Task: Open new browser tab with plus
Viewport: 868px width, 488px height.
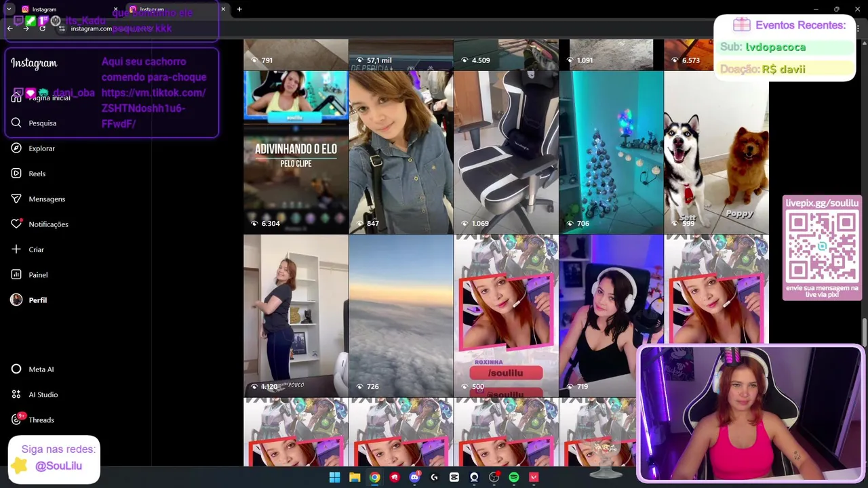Action: point(239,9)
